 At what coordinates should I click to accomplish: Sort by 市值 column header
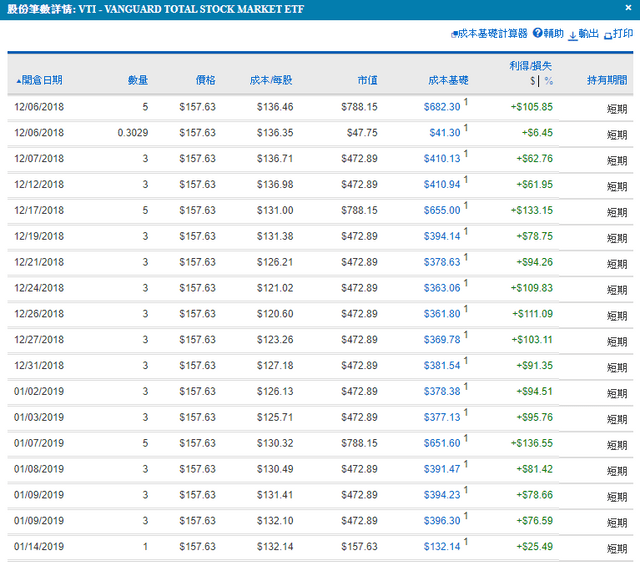pyautogui.click(x=367, y=80)
